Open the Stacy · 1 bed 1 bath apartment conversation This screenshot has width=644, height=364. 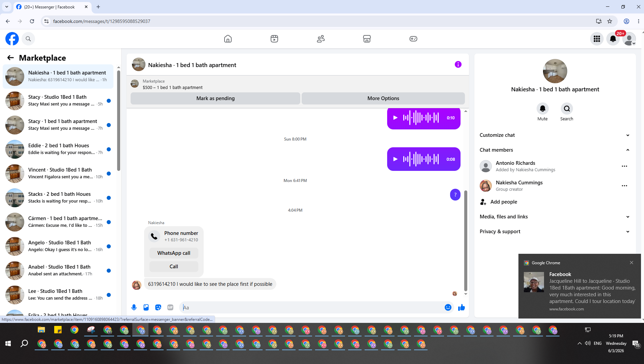(58, 125)
